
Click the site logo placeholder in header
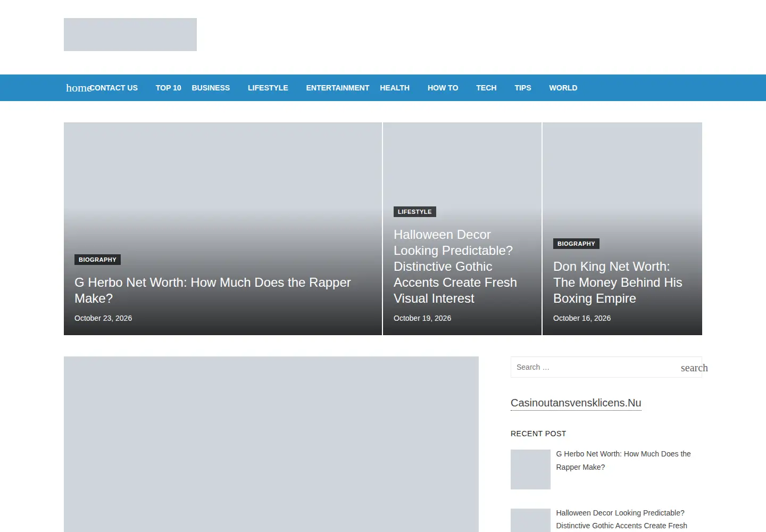[130, 35]
